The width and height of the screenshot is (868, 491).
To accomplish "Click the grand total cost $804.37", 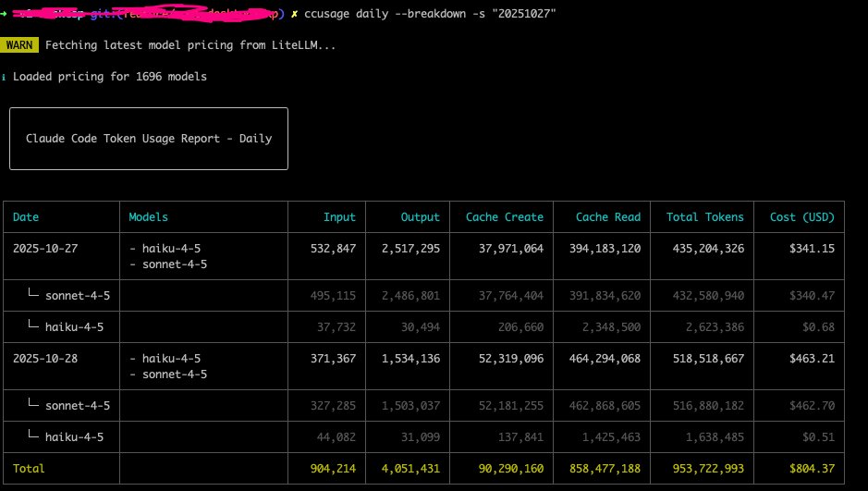I will coord(813,468).
